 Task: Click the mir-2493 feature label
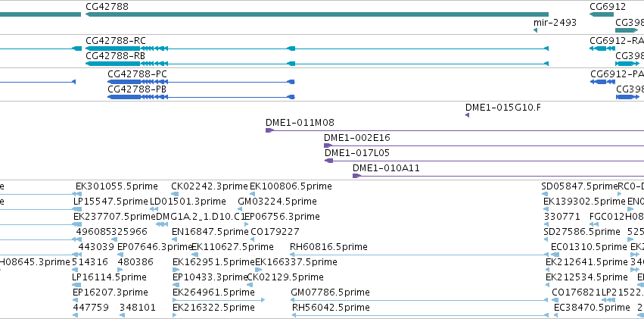pos(555,22)
